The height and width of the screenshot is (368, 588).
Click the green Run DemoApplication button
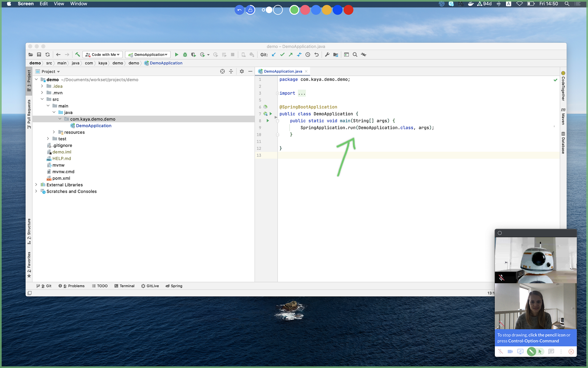(x=176, y=54)
